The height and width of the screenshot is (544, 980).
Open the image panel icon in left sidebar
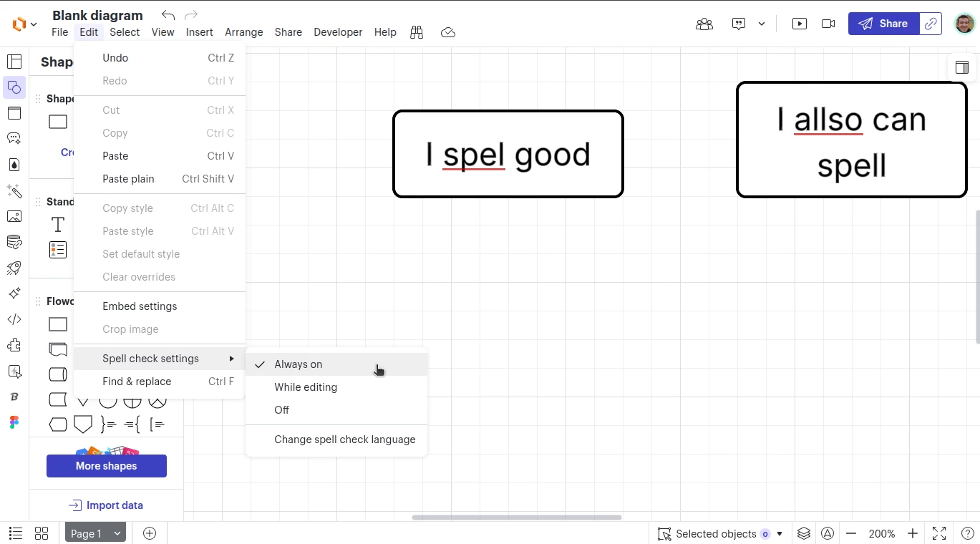[x=14, y=216]
